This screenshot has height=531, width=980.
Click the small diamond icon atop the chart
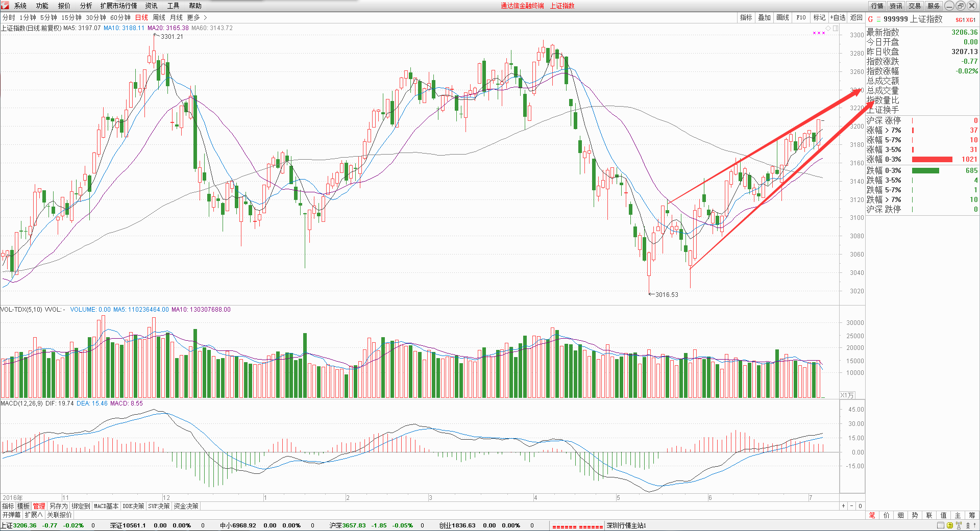coord(828,28)
